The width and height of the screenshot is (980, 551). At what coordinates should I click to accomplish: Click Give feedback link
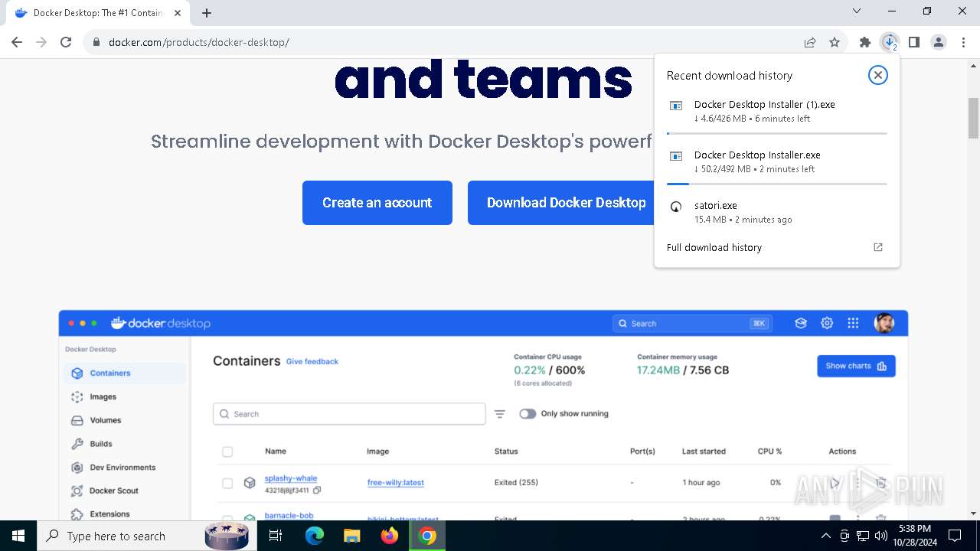tap(312, 361)
